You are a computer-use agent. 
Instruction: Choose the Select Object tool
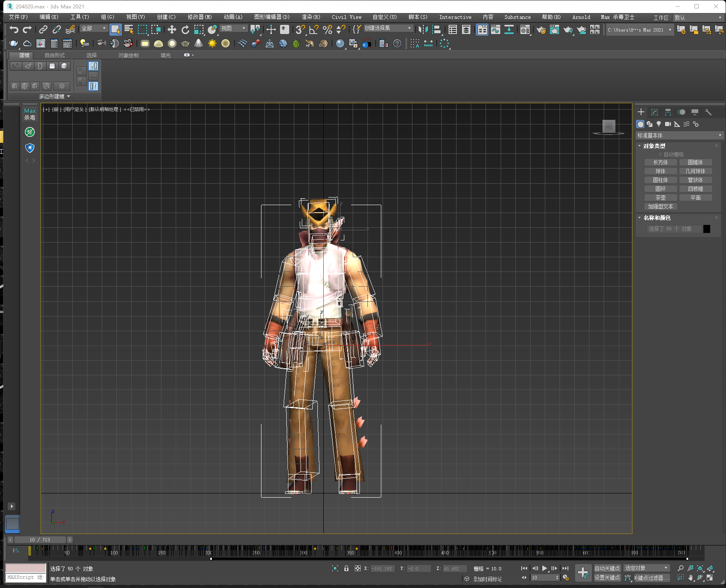(x=115, y=29)
